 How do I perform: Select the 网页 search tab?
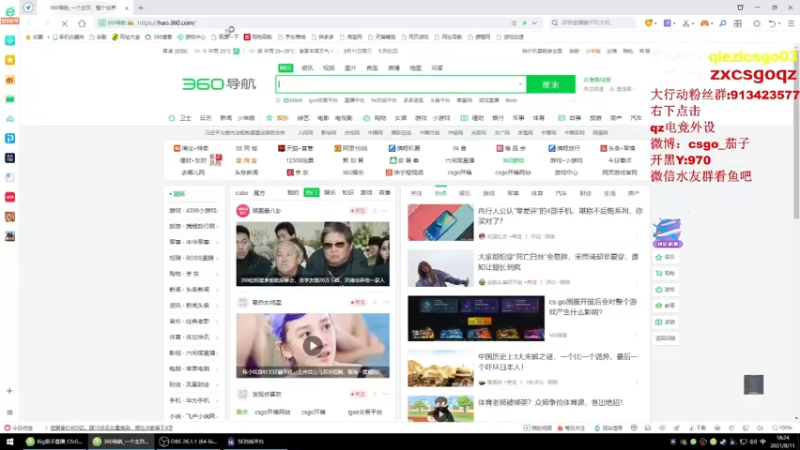click(286, 68)
